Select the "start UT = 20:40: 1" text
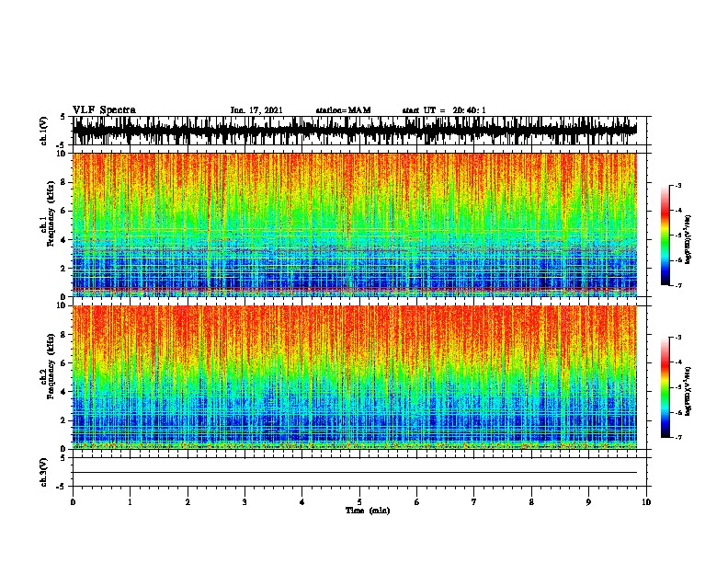This screenshot has width=728, height=563. tap(444, 110)
